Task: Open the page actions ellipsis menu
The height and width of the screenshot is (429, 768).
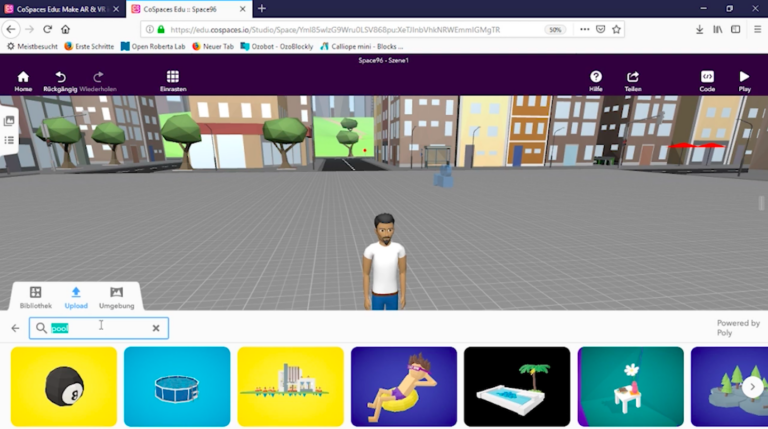Action: click(584, 29)
